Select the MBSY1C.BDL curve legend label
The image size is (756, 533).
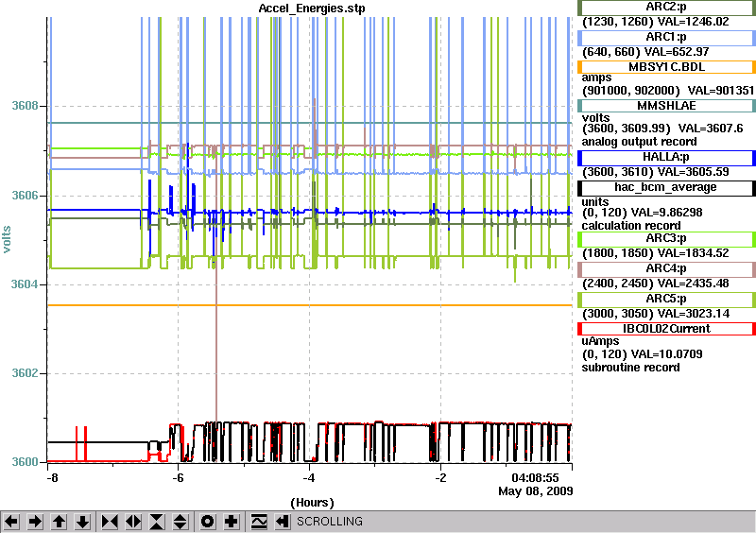666,67
